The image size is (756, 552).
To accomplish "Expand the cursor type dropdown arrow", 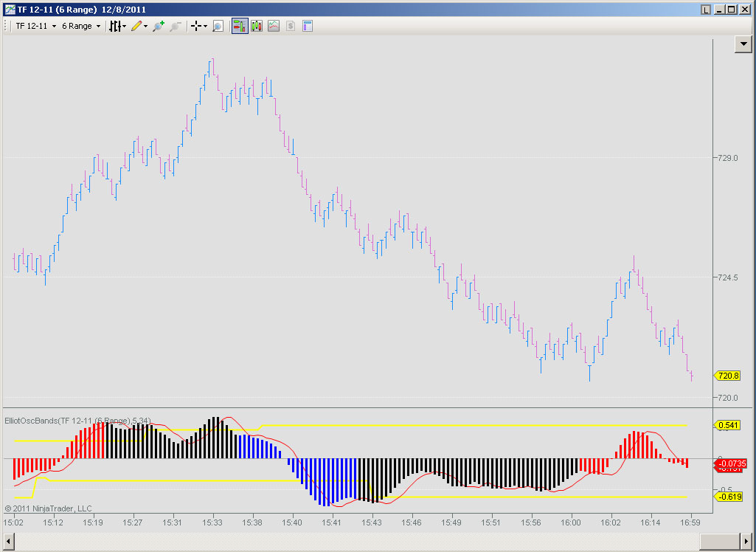I will coord(205,27).
